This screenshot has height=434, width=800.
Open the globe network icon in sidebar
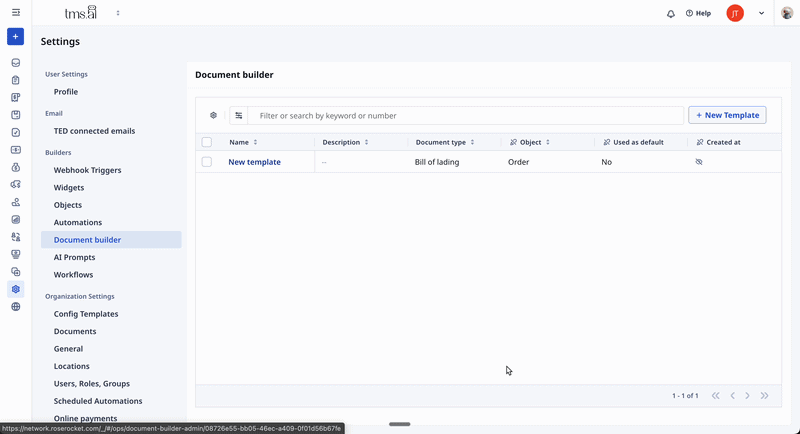coord(16,307)
